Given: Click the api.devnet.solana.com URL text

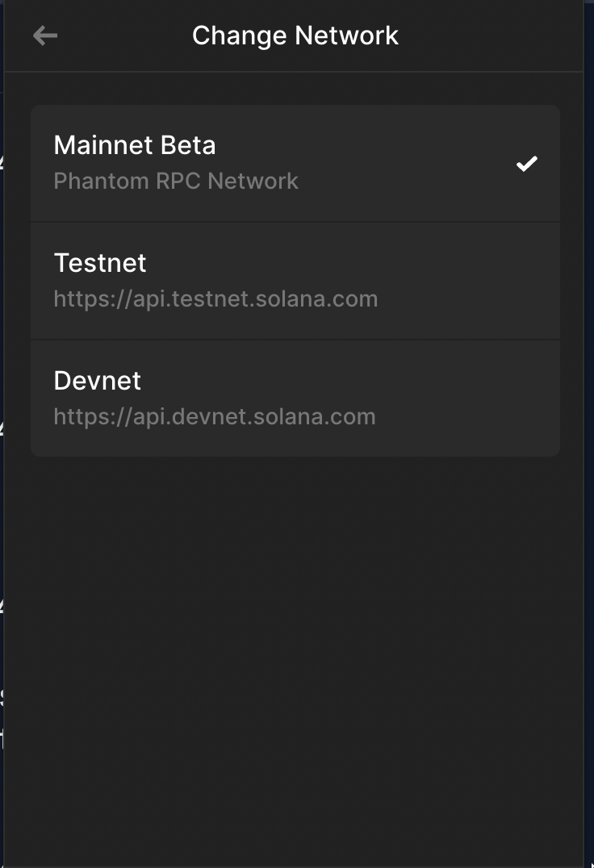Looking at the screenshot, I should click(215, 417).
